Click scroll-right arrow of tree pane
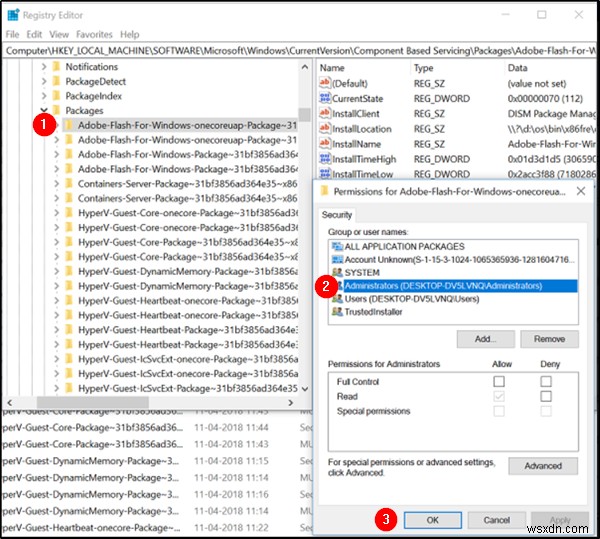Image resolution: width=600 pixels, height=539 pixels. pyautogui.click(x=290, y=402)
